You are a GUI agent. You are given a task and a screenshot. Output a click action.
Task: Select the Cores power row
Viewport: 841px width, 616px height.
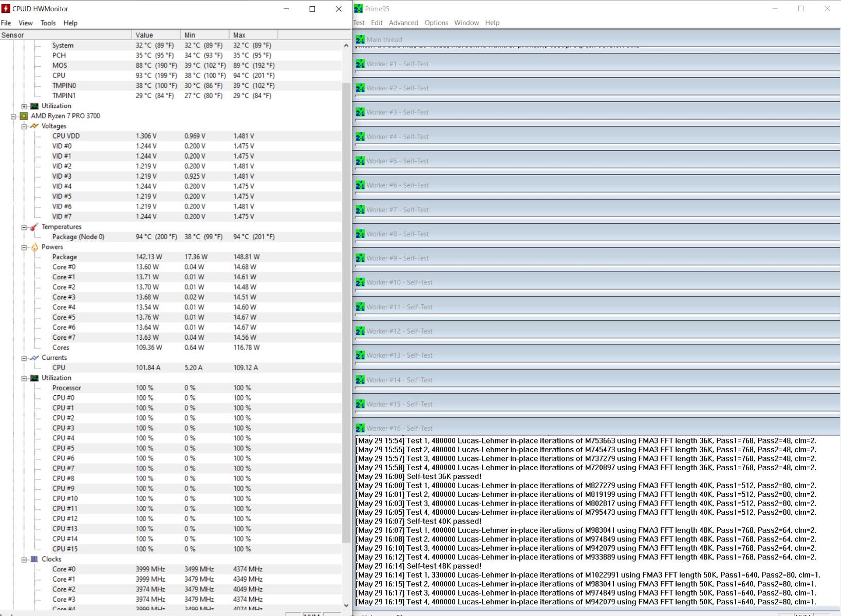pos(171,348)
